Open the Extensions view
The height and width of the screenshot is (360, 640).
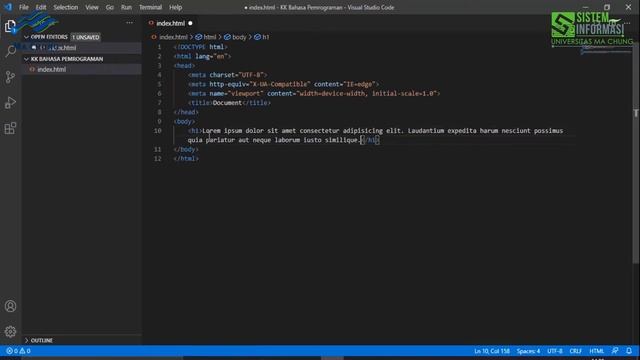tap(10, 129)
